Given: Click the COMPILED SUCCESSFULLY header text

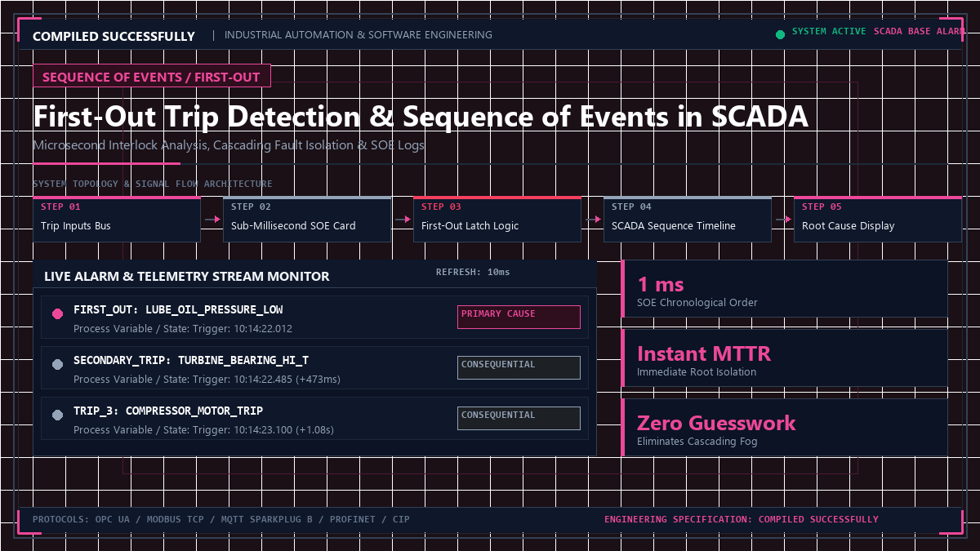Looking at the screenshot, I should click(114, 36).
